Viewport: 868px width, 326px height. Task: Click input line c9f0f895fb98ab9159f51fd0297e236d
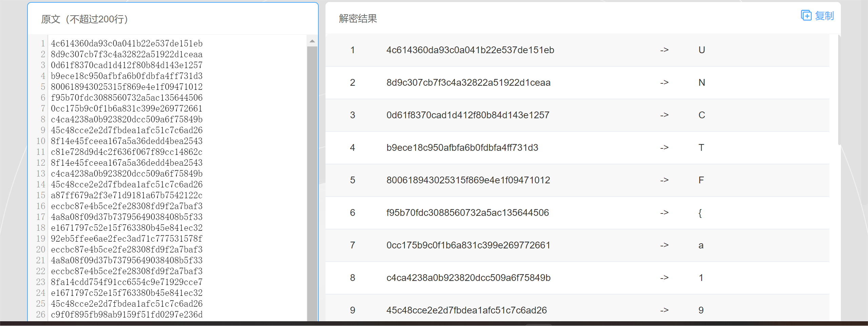click(x=127, y=314)
